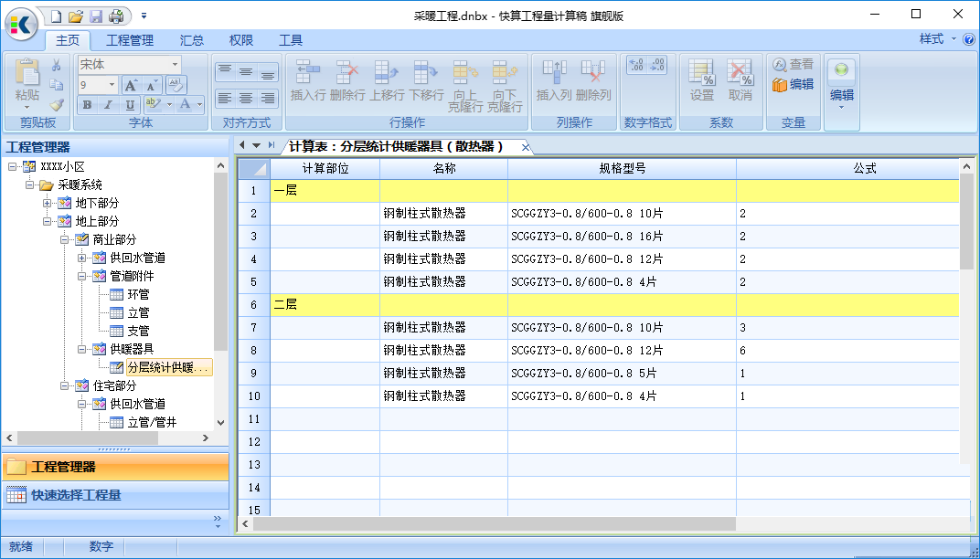Image resolution: width=980 pixels, height=559 pixels.
Task: Switch to the 权限 ribbon tab
Action: point(241,40)
